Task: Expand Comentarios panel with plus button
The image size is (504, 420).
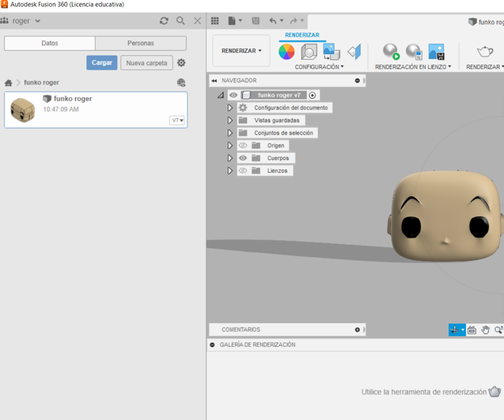Action: 357,330
